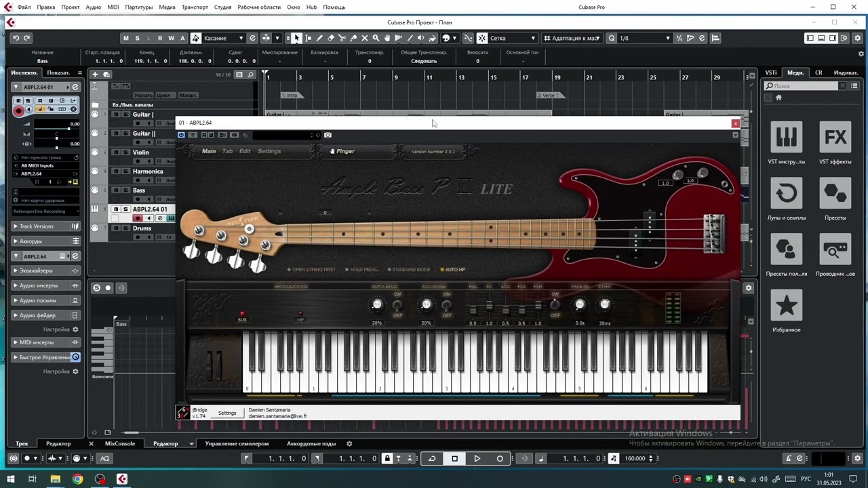Toggle global Read R automation button
The width and height of the screenshot is (868, 488).
[x=160, y=38]
